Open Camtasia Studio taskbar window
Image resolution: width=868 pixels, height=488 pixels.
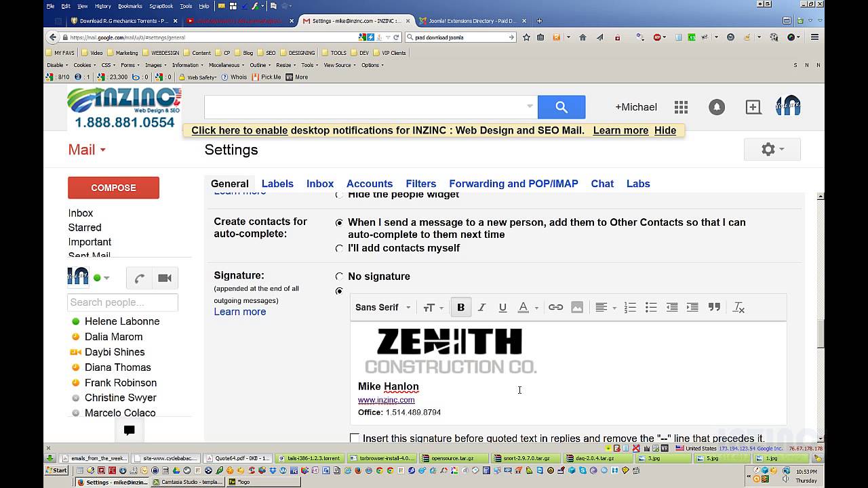pos(188,483)
